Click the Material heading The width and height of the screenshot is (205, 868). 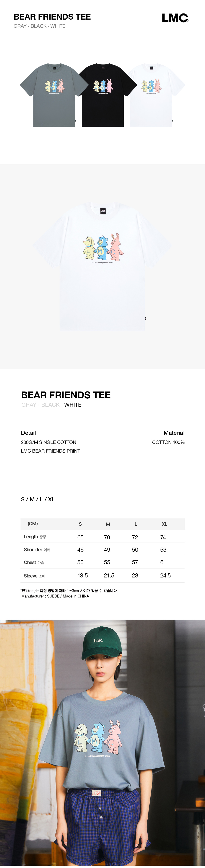pos(174,433)
